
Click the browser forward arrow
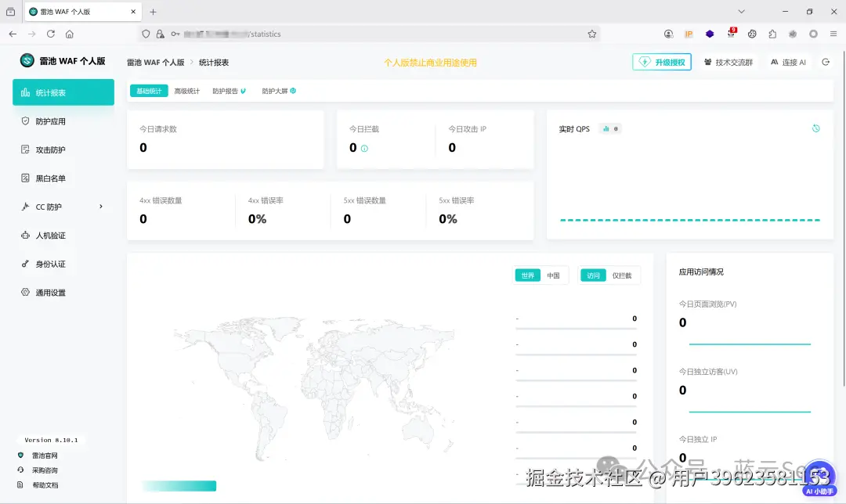[x=32, y=34]
